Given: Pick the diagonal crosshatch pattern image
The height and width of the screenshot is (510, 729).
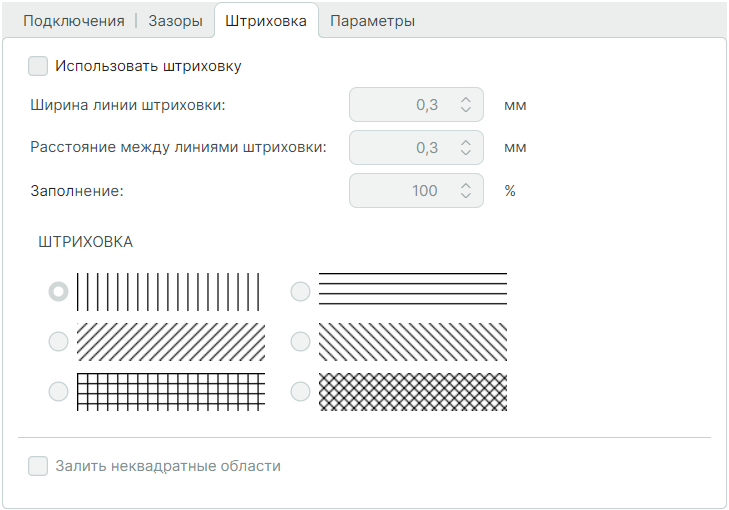Looking at the screenshot, I should click(x=412, y=391).
